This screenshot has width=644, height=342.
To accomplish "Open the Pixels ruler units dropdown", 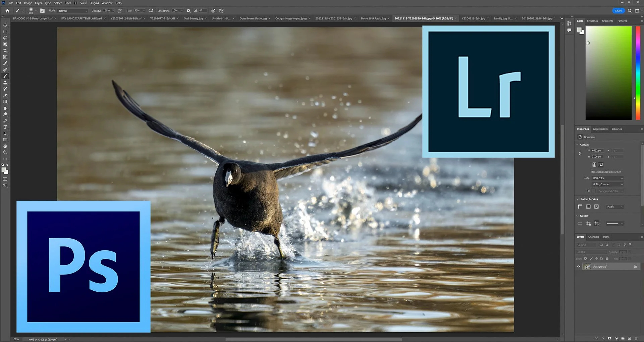I will click(615, 207).
